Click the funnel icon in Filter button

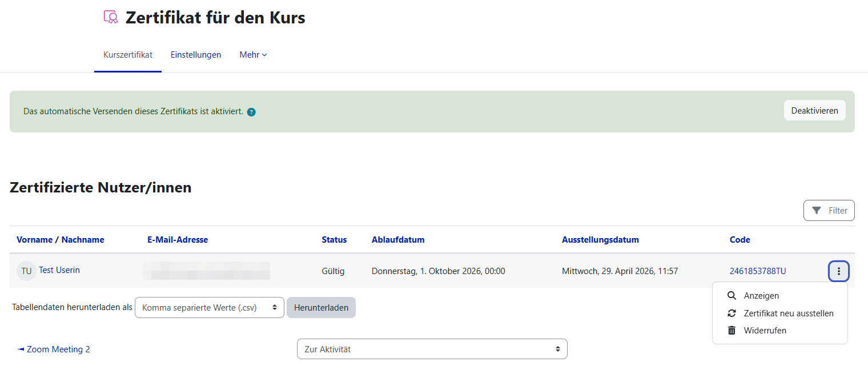pos(817,211)
